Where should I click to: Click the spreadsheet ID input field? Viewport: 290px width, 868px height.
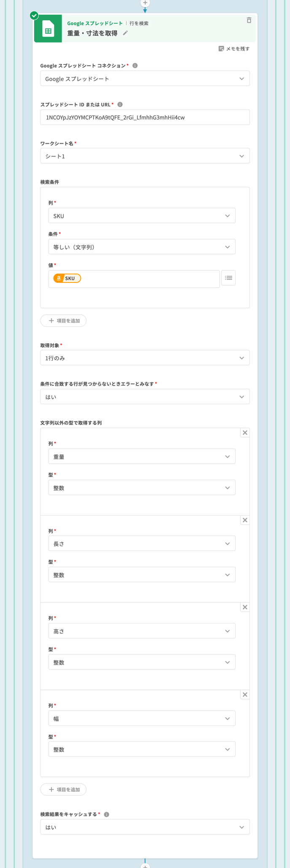pyautogui.click(x=145, y=118)
